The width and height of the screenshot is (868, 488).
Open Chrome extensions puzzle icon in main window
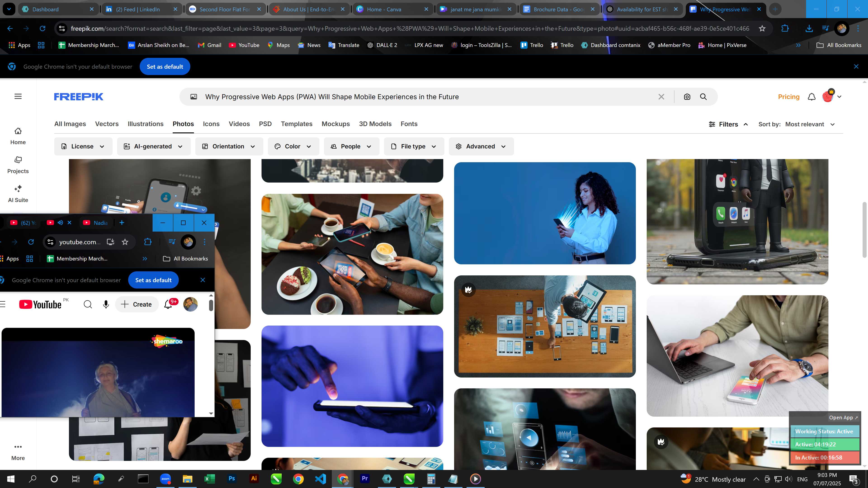point(785,28)
